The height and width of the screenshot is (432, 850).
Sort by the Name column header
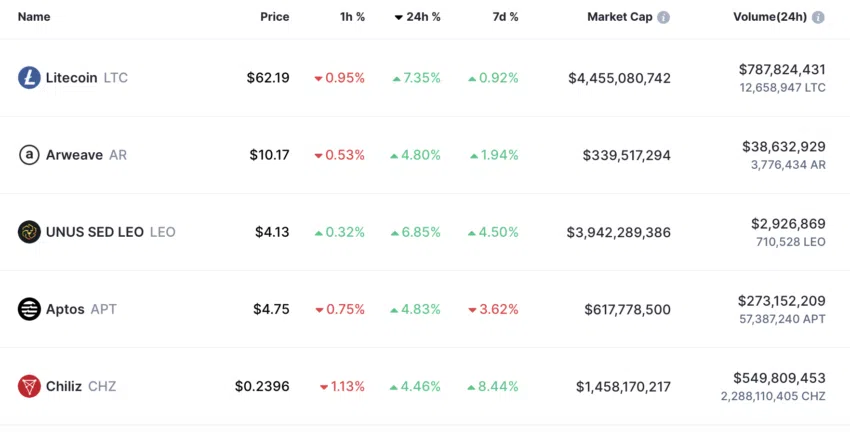(x=34, y=17)
